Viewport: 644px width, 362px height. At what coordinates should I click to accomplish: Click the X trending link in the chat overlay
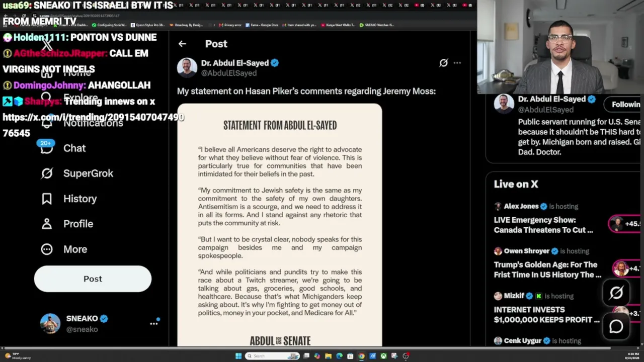(94, 125)
